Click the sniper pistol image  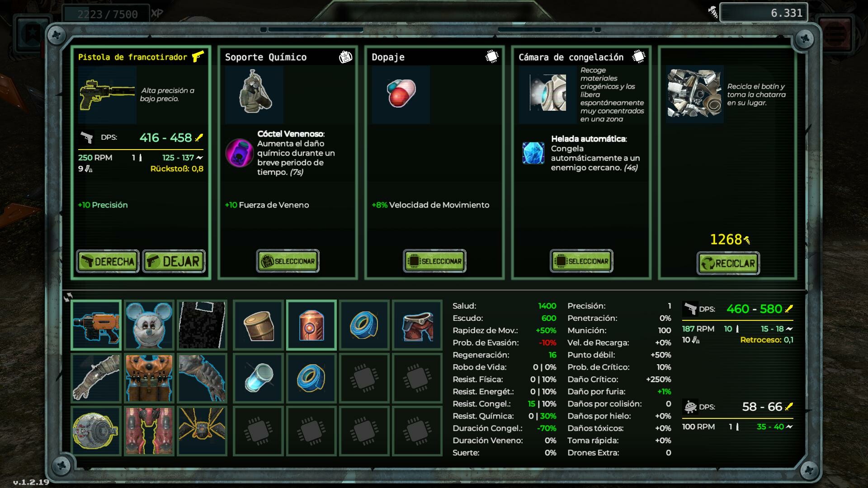coord(107,95)
